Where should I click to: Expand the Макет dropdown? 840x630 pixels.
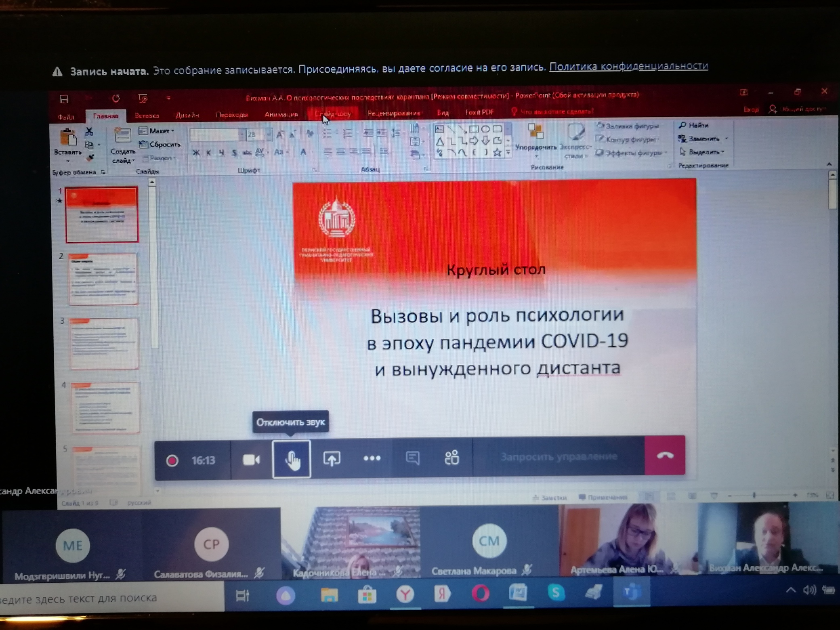click(157, 131)
